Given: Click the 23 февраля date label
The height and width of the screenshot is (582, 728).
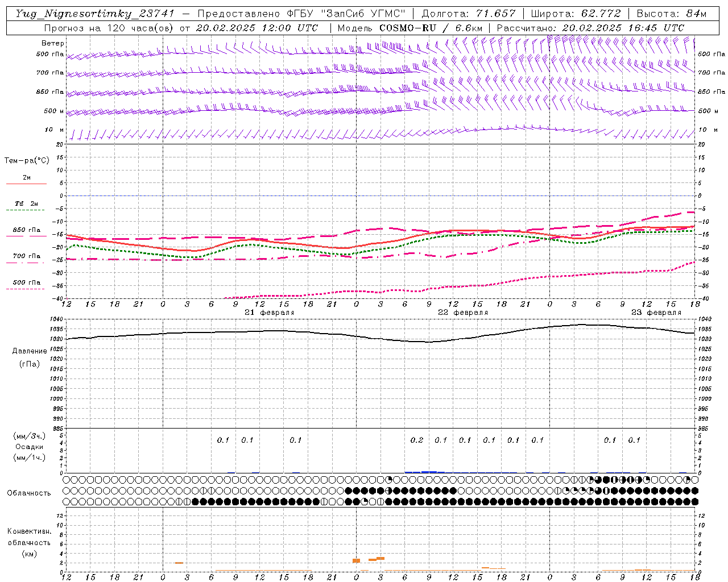Looking at the screenshot, I should (656, 313).
